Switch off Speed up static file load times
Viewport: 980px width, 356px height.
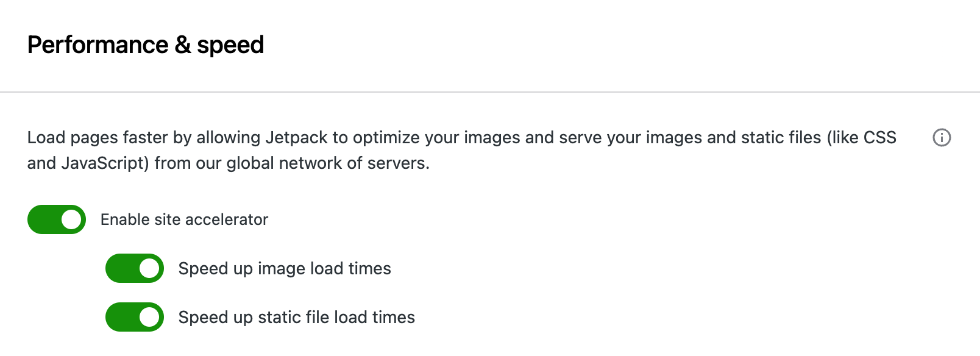point(135,317)
